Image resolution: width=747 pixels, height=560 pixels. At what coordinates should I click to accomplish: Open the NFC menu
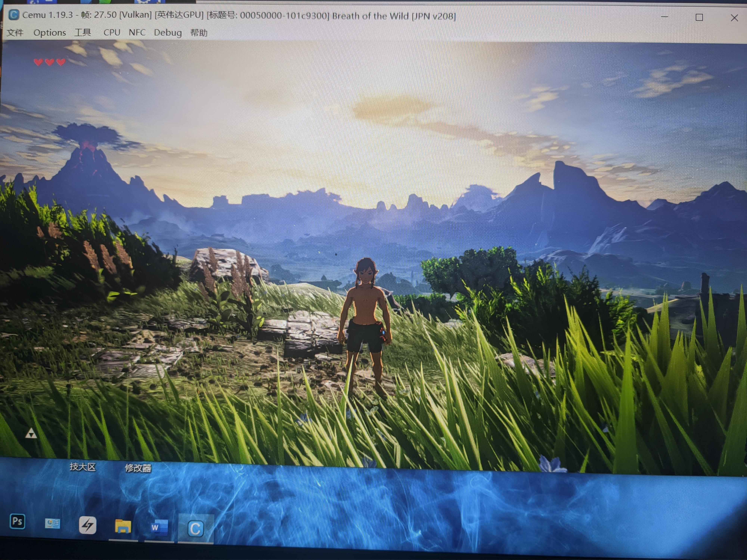point(137,33)
